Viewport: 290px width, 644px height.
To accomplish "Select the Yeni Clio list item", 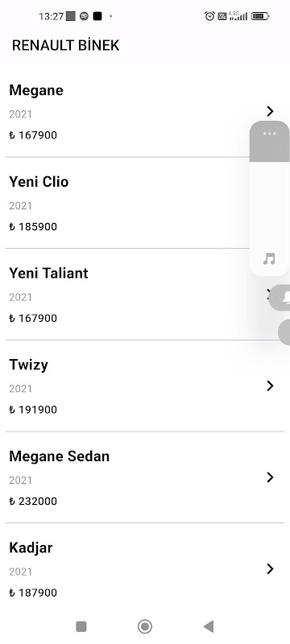I will [x=145, y=203].
